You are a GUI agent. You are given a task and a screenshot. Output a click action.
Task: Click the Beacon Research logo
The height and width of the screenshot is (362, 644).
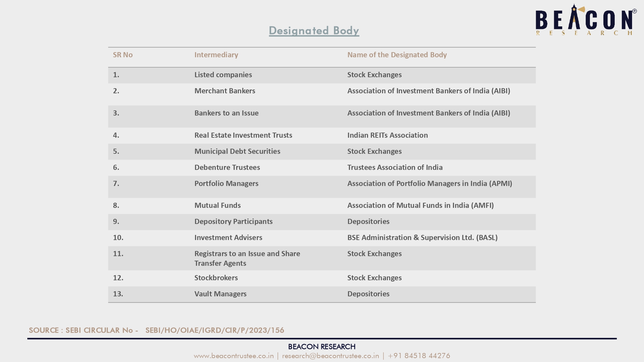(x=586, y=20)
